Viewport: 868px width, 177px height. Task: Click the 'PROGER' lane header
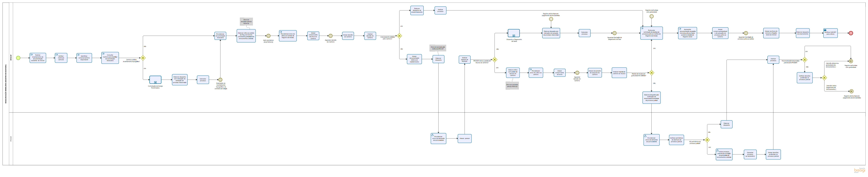[11, 139]
